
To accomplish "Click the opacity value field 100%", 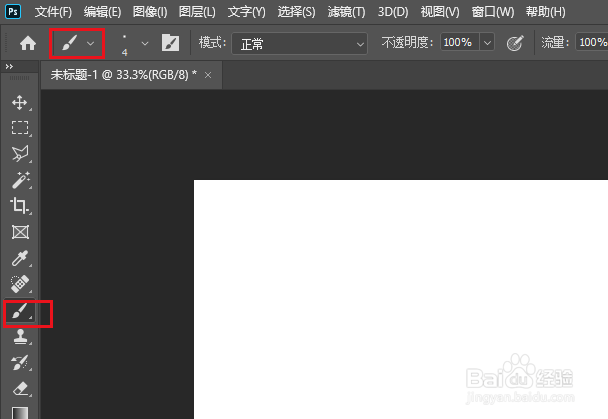I will tap(460, 42).
